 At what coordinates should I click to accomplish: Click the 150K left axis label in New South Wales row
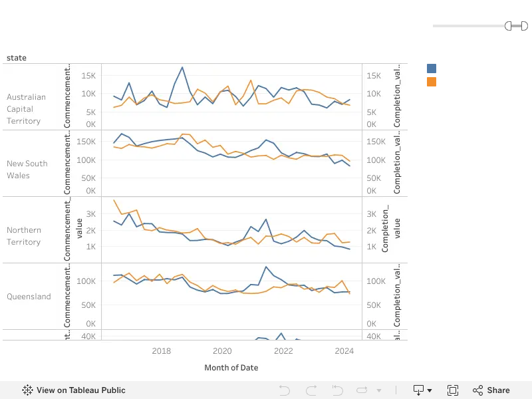[x=86, y=142]
